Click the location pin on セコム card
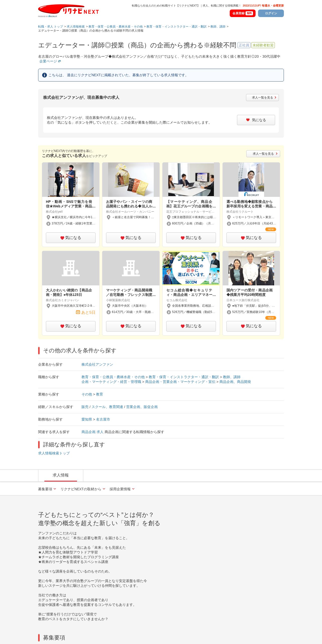 pyautogui.click(x=169, y=306)
